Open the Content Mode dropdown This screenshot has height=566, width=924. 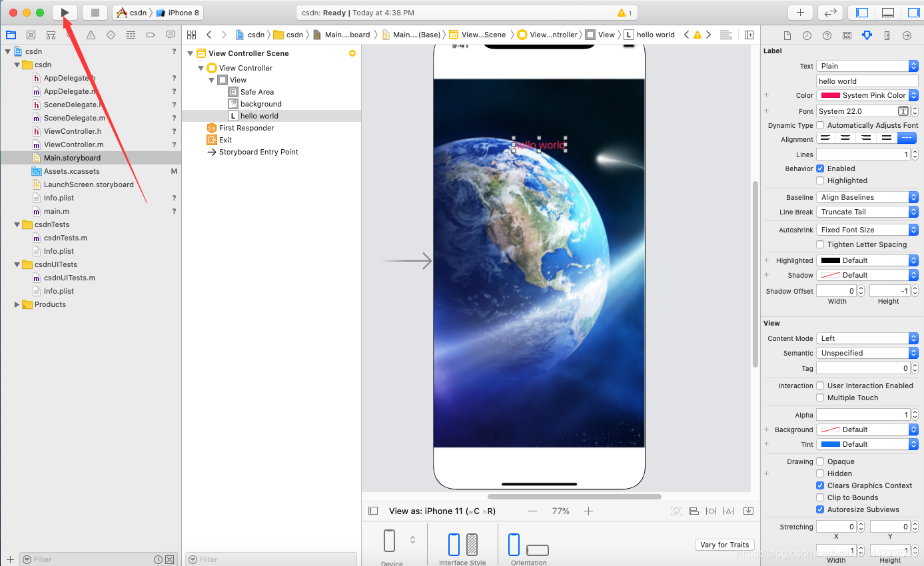pos(867,338)
